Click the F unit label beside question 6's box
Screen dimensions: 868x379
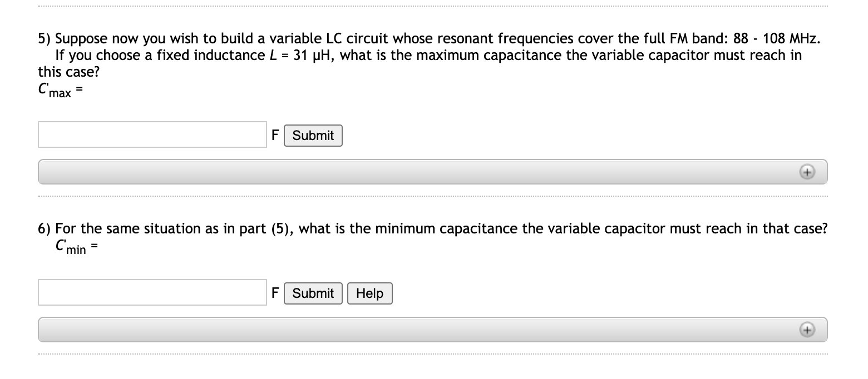click(x=274, y=293)
